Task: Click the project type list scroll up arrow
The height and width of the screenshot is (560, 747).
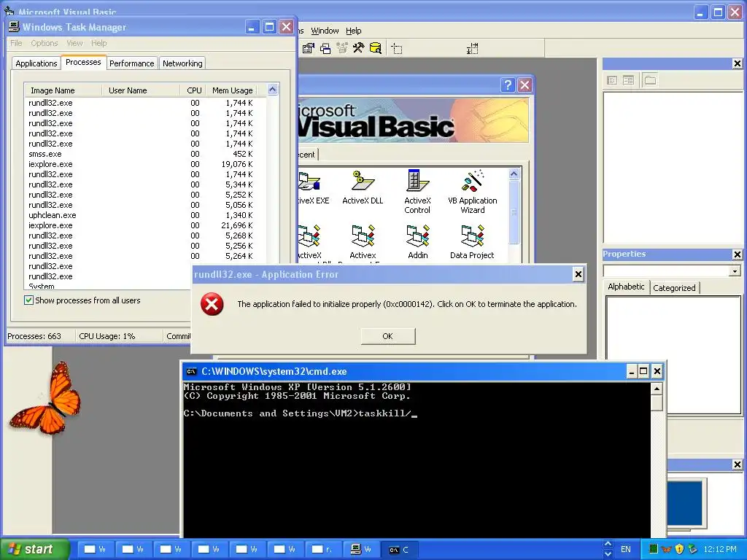Action: coord(514,174)
